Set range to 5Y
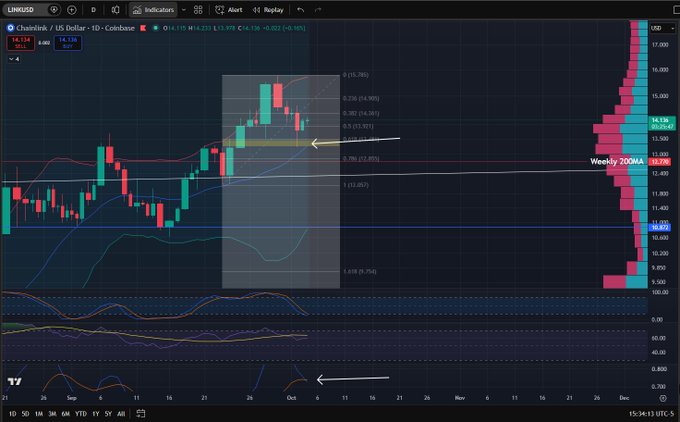The image size is (680, 422). point(108,414)
